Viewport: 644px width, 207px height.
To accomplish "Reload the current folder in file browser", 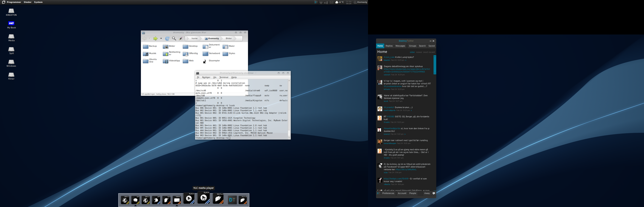I will [x=167, y=39].
